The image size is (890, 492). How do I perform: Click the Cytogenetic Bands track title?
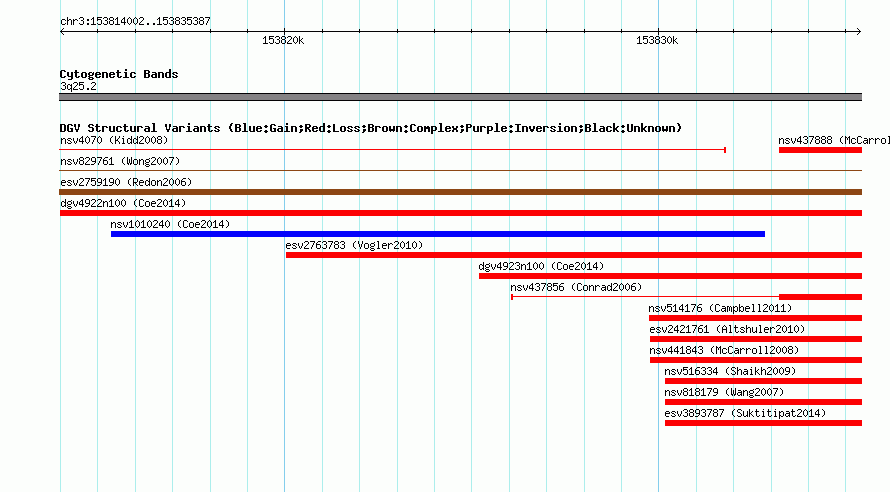pos(119,74)
